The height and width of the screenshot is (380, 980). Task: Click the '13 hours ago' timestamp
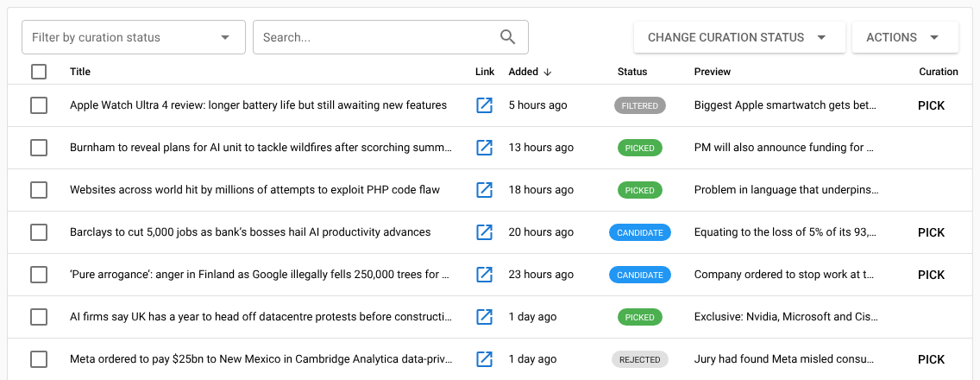point(541,148)
